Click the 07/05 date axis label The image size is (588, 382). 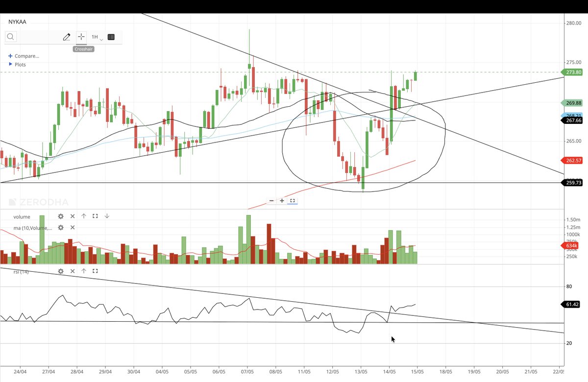[x=247, y=372]
